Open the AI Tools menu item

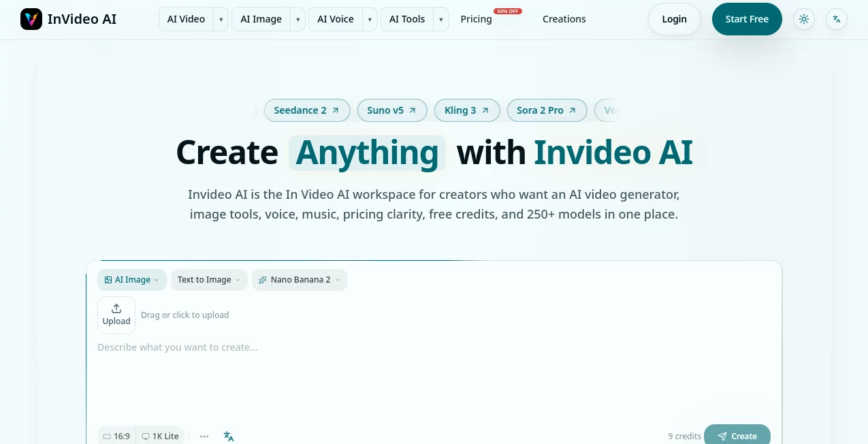coord(407,19)
